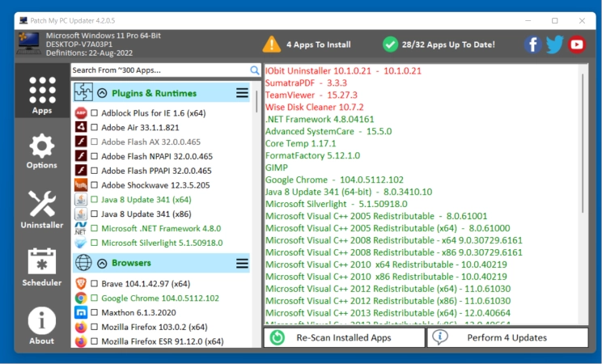
Task: Check the Brave 104.1.42.97 checkbox
Action: pyautogui.click(x=94, y=284)
